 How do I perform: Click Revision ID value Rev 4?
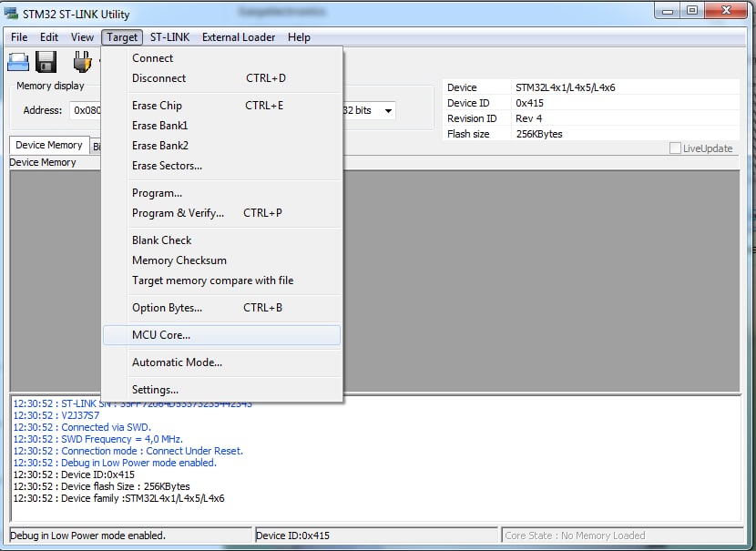(x=529, y=118)
